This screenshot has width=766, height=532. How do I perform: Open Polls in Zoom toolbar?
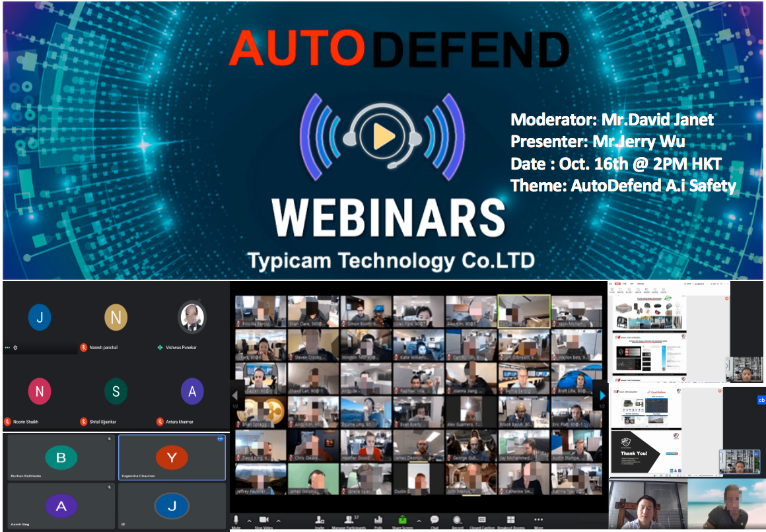[378, 521]
